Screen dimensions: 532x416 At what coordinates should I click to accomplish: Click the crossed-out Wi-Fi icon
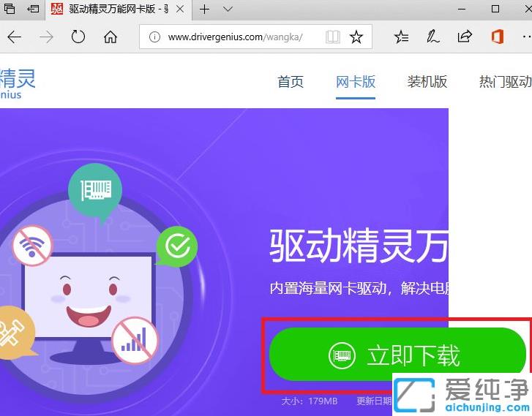32,246
